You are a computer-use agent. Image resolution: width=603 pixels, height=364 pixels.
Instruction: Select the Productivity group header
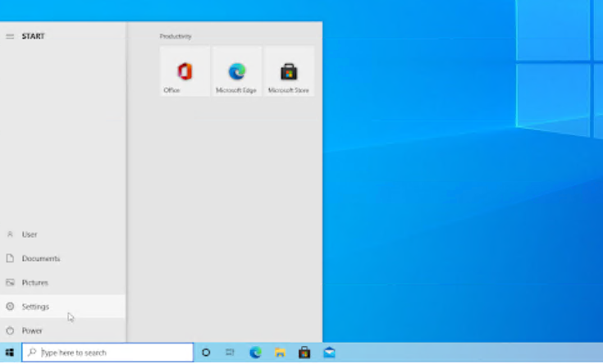pos(176,36)
